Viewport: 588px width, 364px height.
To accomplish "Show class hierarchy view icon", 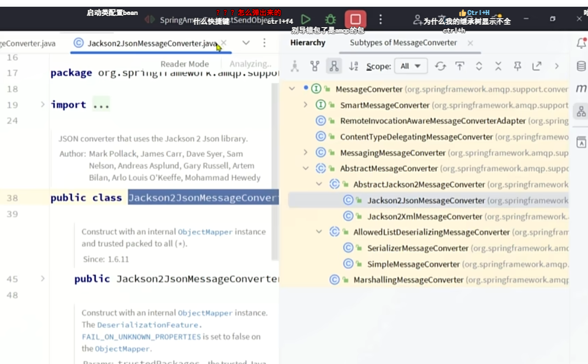I will (x=295, y=66).
